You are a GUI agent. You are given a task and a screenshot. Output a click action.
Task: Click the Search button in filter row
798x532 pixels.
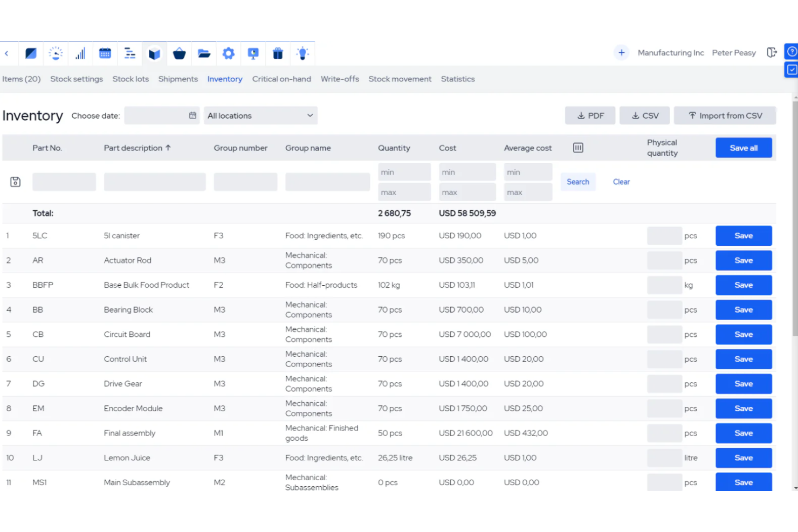click(x=578, y=182)
